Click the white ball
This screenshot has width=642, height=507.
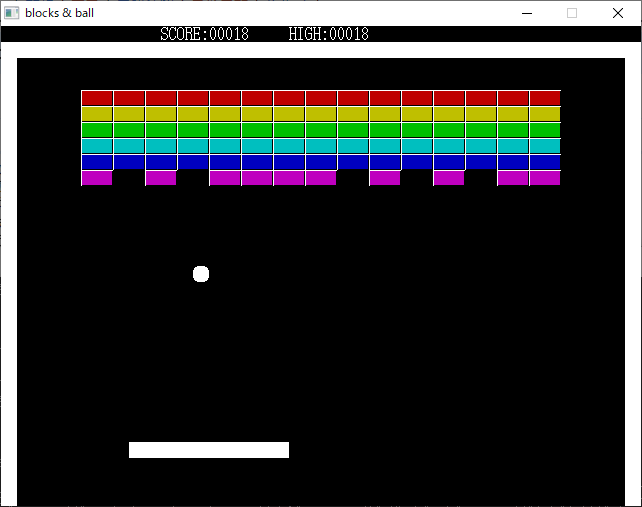point(201,274)
